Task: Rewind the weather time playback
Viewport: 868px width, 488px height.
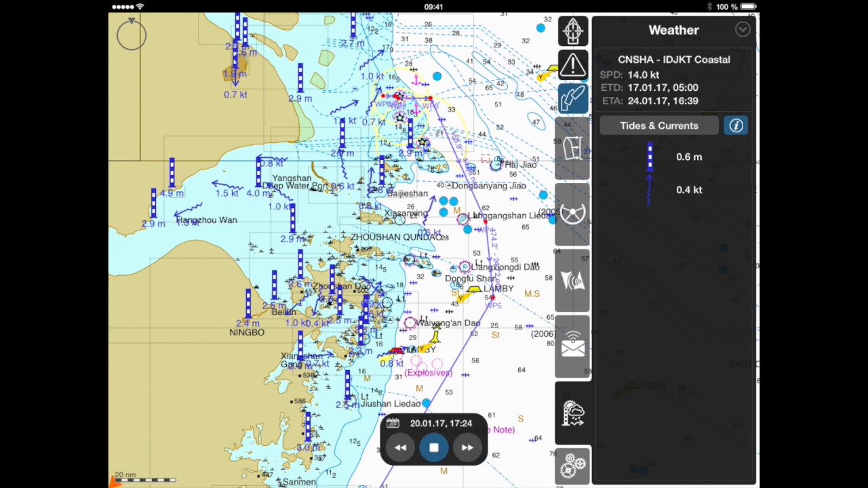Action: coord(400,447)
